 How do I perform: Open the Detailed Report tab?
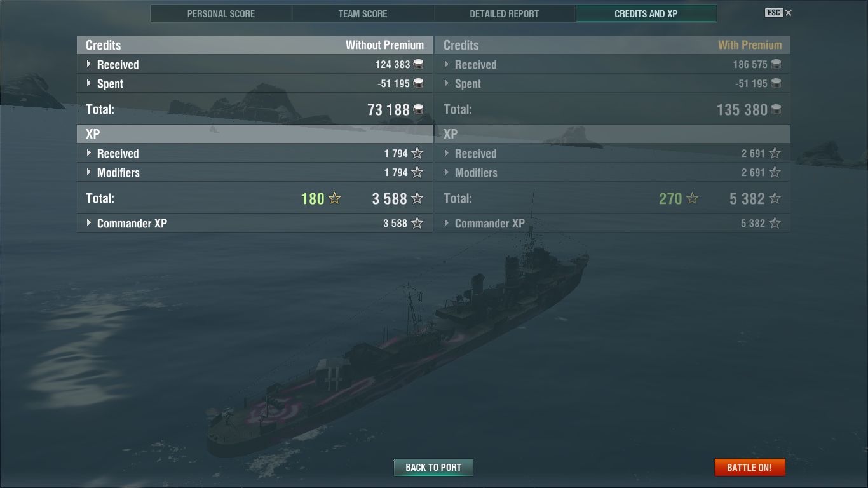(x=505, y=13)
